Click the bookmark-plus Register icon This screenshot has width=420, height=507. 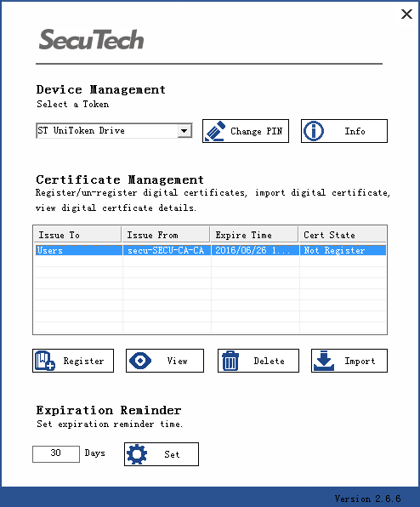45,361
